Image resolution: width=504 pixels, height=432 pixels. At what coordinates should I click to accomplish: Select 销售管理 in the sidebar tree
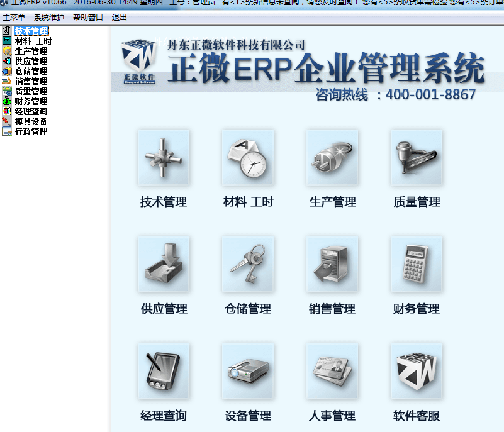(x=31, y=81)
